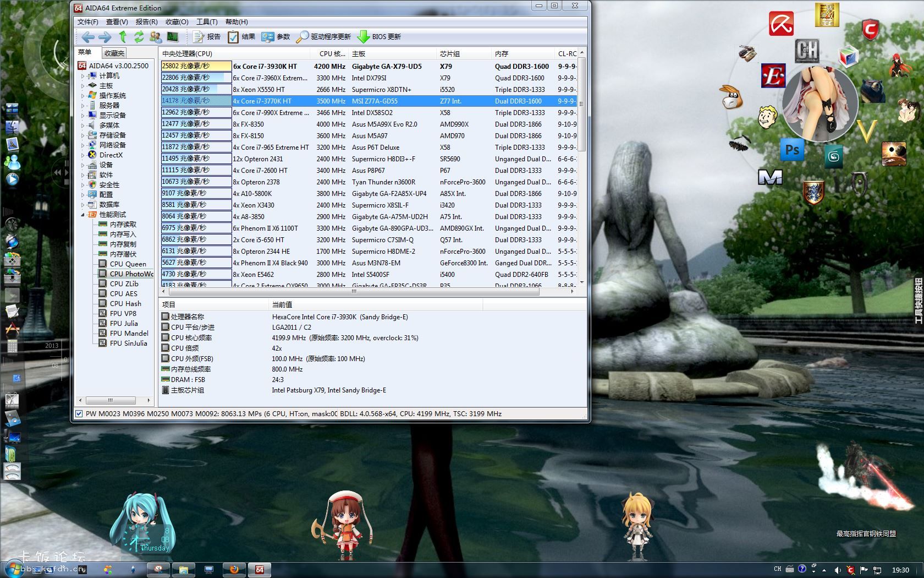This screenshot has width=924, height=578.
Task: Click the green Refresh toolbar icon
Action: (x=139, y=37)
